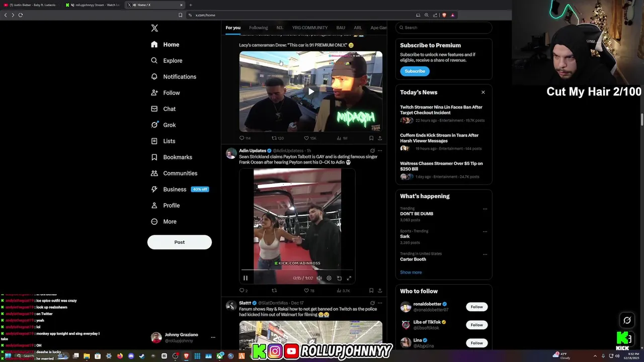Open Johnny Graziano account menu
The height and width of the screenshot is (362, 644).
184,337
